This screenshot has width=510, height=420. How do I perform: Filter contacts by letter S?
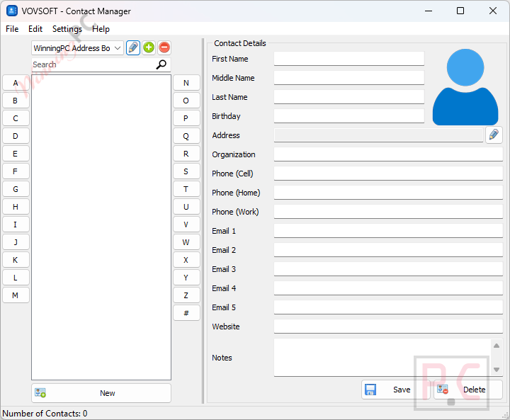pyautogui.click(x=186, y=171)
